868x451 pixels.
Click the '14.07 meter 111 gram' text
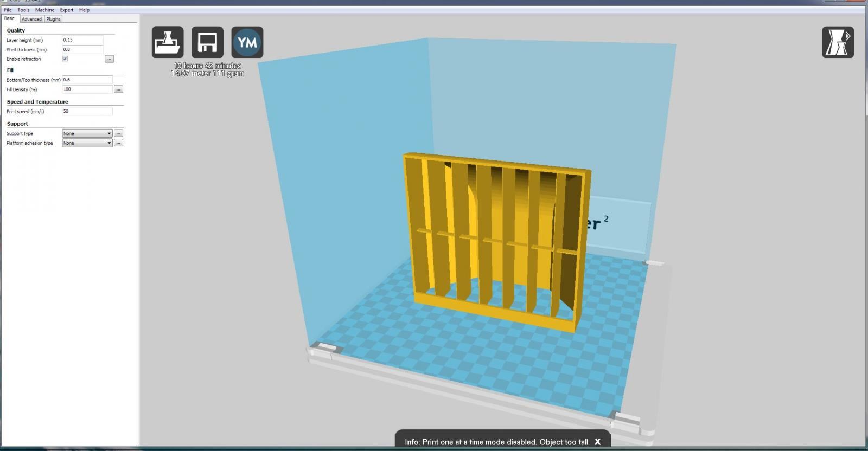[x=207, y=73]
